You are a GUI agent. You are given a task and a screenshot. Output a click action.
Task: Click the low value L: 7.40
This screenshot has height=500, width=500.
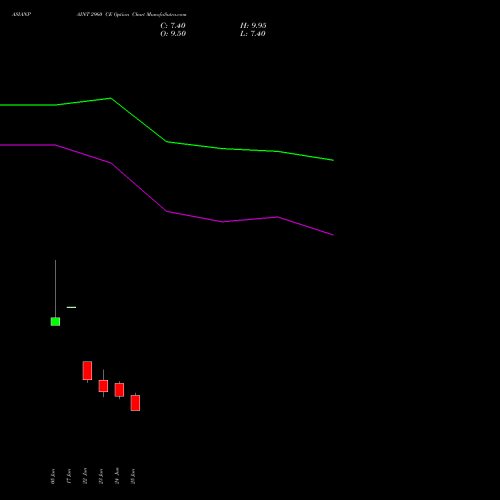(253, 34)
